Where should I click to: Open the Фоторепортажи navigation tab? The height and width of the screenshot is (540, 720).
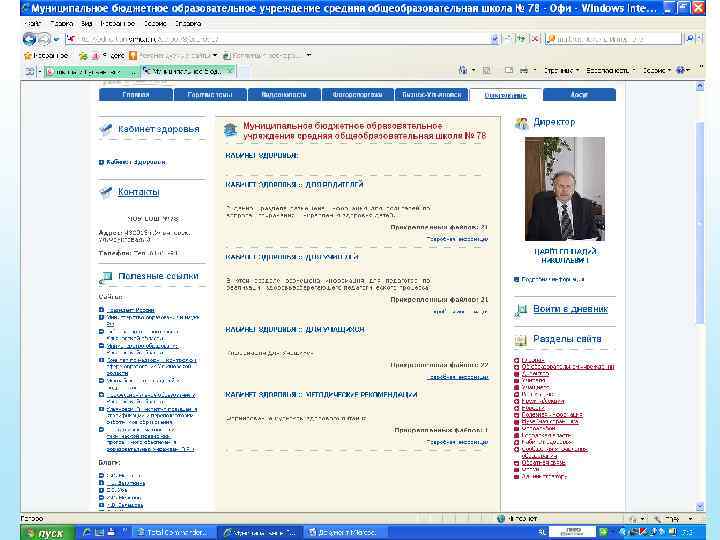point(358,95)
